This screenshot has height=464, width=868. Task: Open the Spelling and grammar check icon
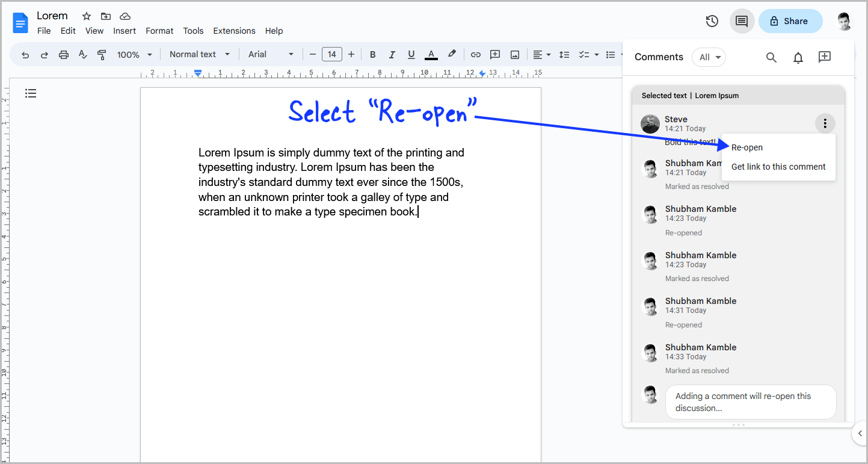pyautogui.click(x=82, y=54)
